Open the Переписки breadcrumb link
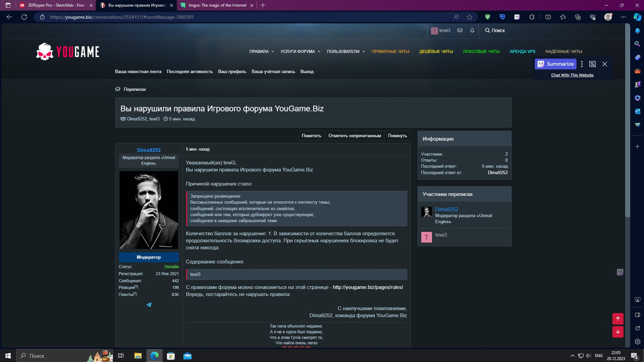 [135, 89]
